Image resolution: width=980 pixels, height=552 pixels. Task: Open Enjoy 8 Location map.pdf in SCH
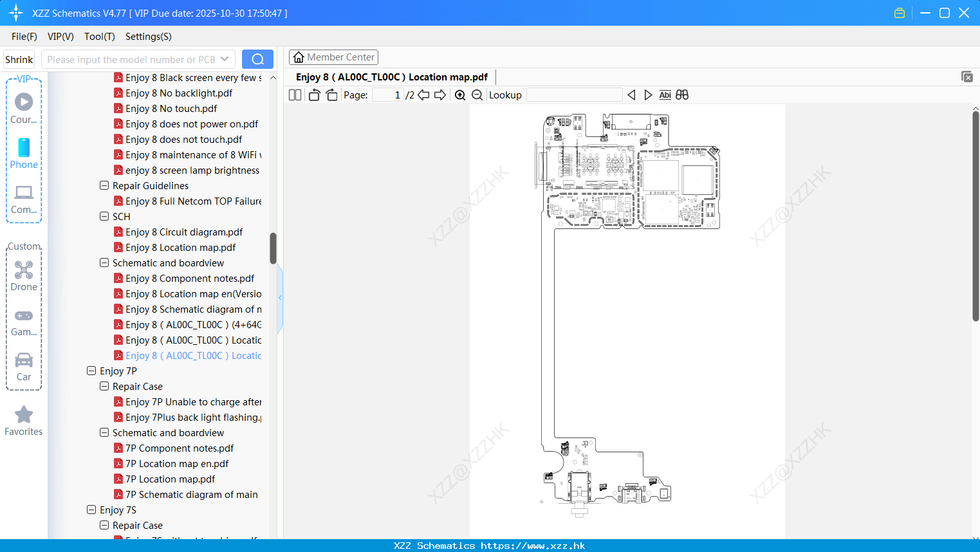(x=181, y=247)
